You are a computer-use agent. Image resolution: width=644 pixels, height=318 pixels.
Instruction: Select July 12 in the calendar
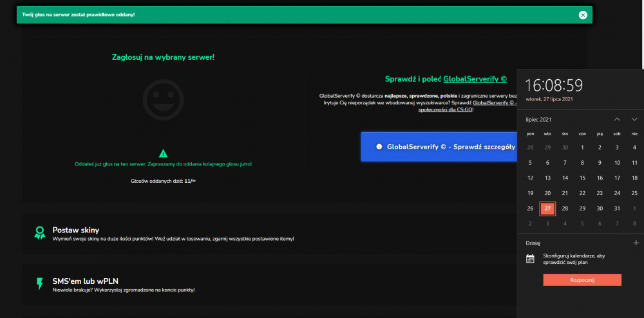(530, 178)
